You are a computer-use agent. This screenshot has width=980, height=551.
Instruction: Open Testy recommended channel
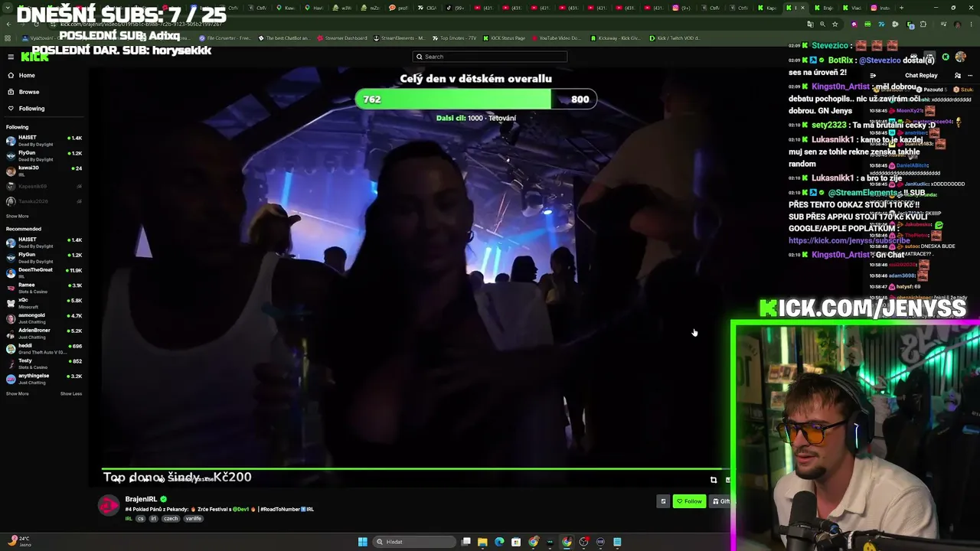pos(44,363)
